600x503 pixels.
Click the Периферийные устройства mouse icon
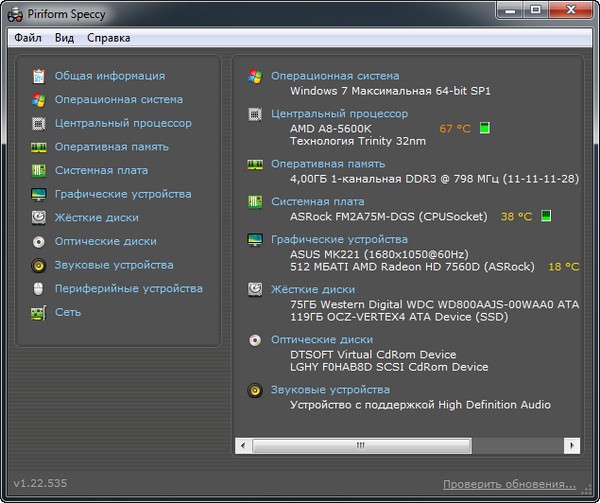coord(38,289)
